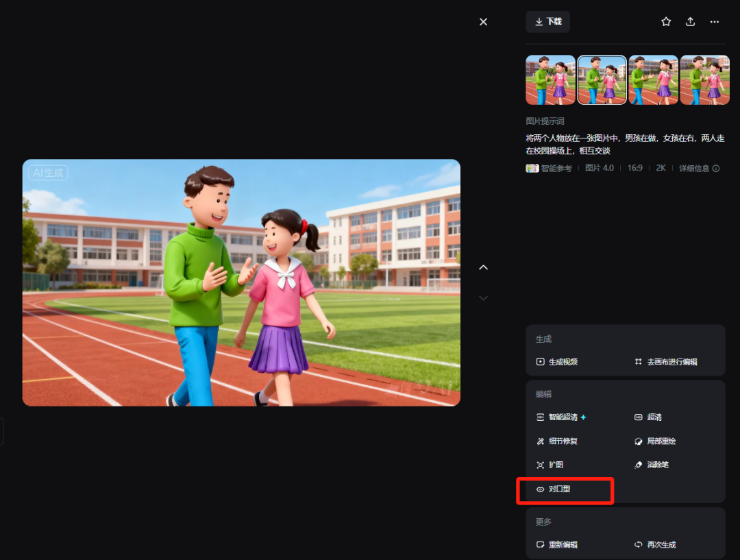This screenshot has height=560, width=740.
Task: Go to previous image with up chevron
Action: [x=483, y=267]
